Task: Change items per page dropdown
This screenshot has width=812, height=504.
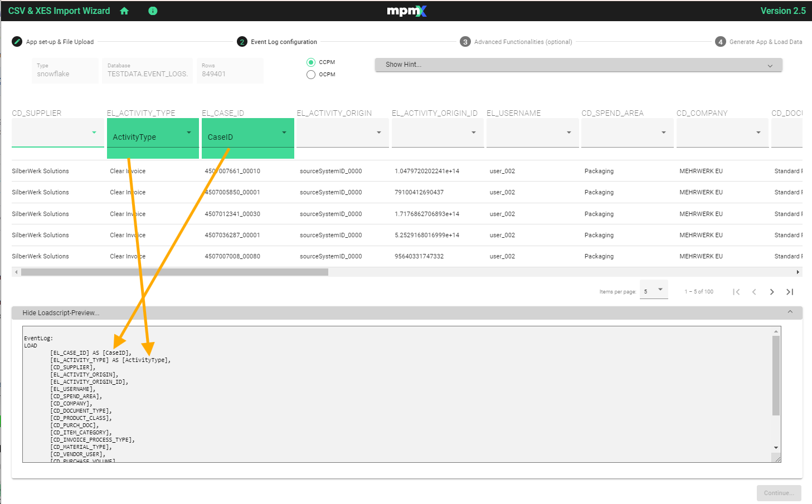Action: (x=654, y=291)
